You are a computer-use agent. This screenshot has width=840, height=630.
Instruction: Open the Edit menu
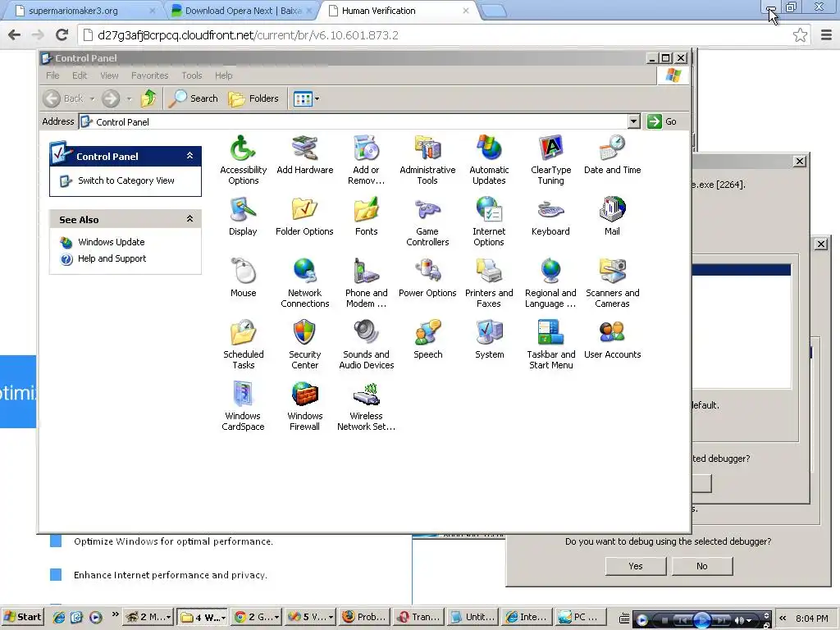coord(80,75)
